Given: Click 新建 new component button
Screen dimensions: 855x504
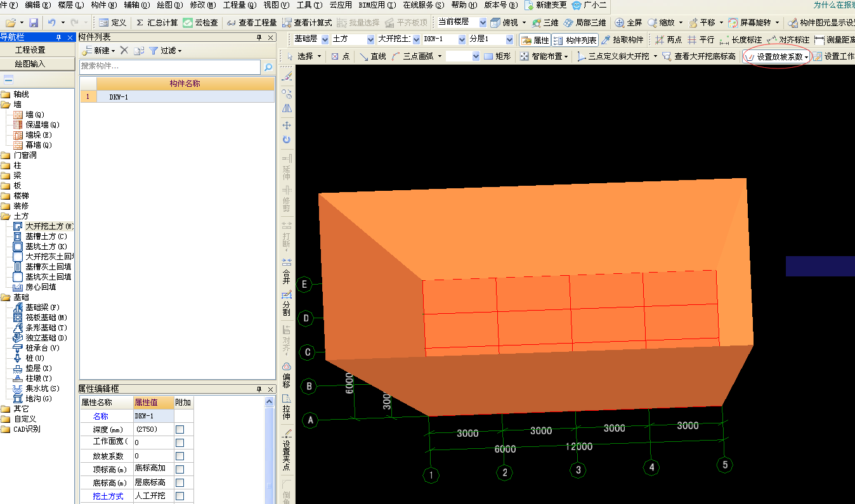Looking at the screenshot, I should (98, 51).
